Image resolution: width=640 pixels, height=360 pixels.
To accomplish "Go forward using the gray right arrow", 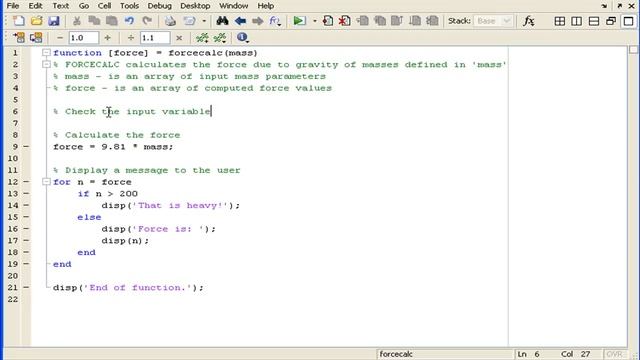I will click(258, 21).
